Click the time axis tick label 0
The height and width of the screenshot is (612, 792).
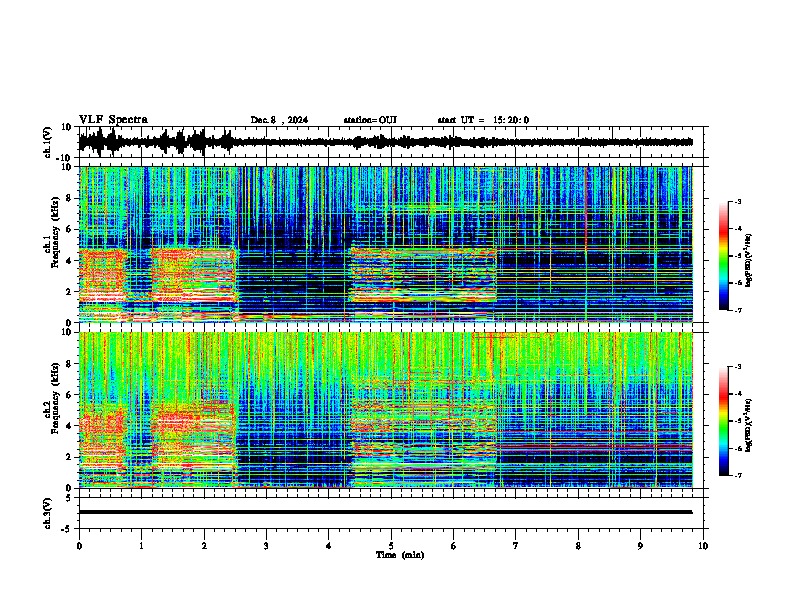click(79, 546)
